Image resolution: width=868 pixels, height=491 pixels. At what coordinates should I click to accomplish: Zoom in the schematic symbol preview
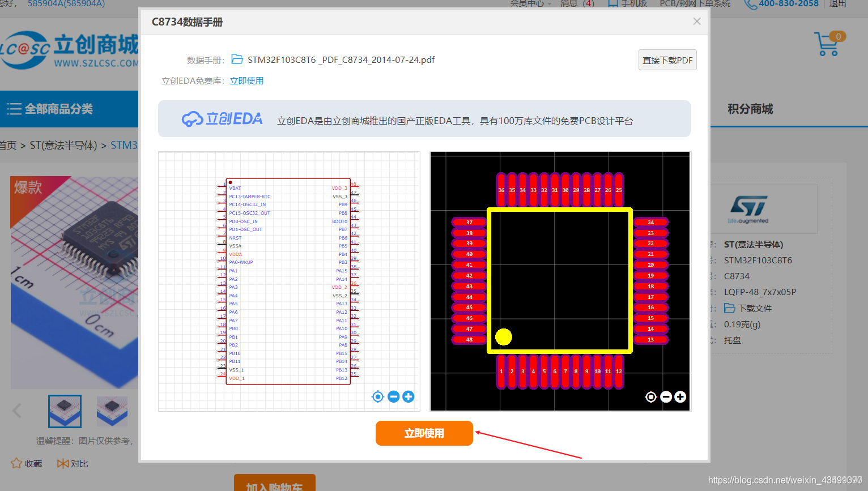click(409, 397)
